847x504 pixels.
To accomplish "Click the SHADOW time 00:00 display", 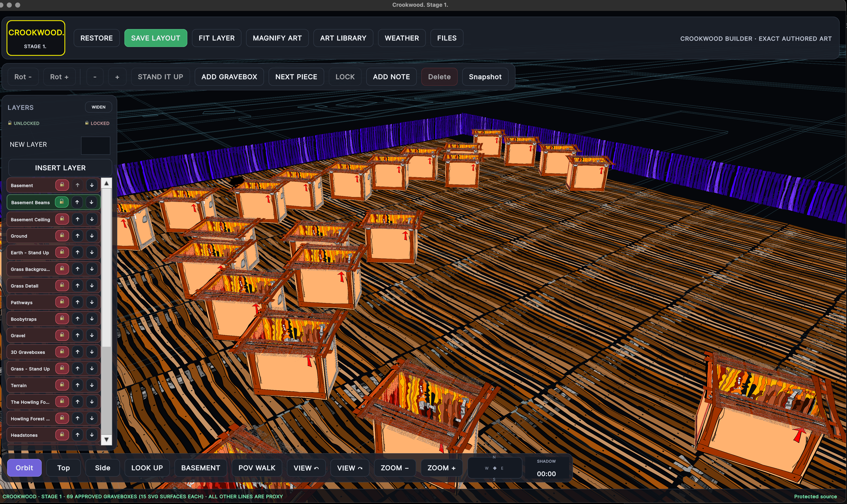I will point(546,473).
